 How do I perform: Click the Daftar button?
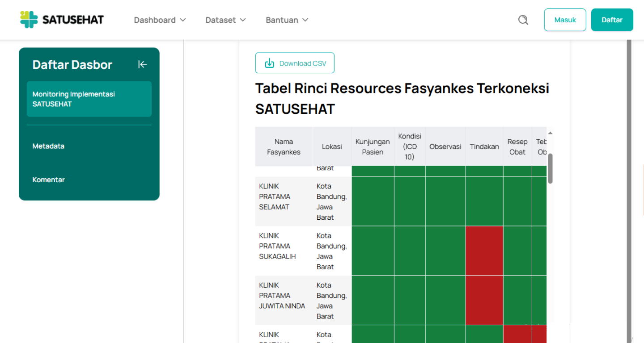click(x=612, y=20)
